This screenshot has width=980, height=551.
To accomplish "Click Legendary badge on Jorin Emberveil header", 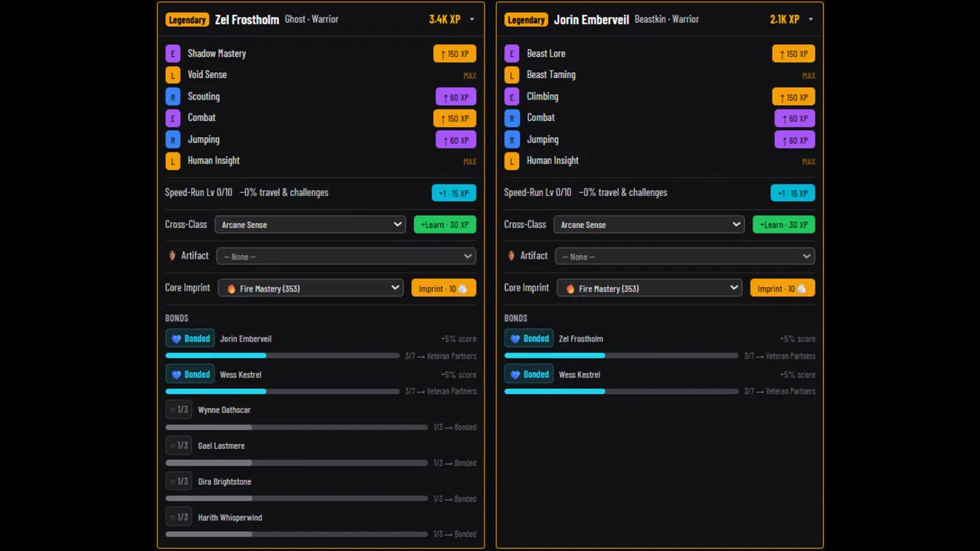I will 526,20.
